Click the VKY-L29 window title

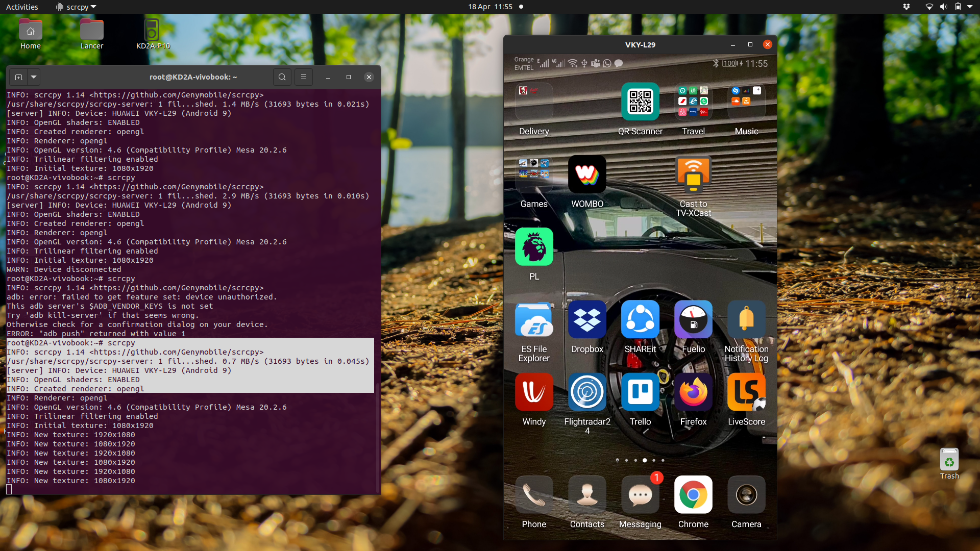pyautogui.click(x=640, y=45)
